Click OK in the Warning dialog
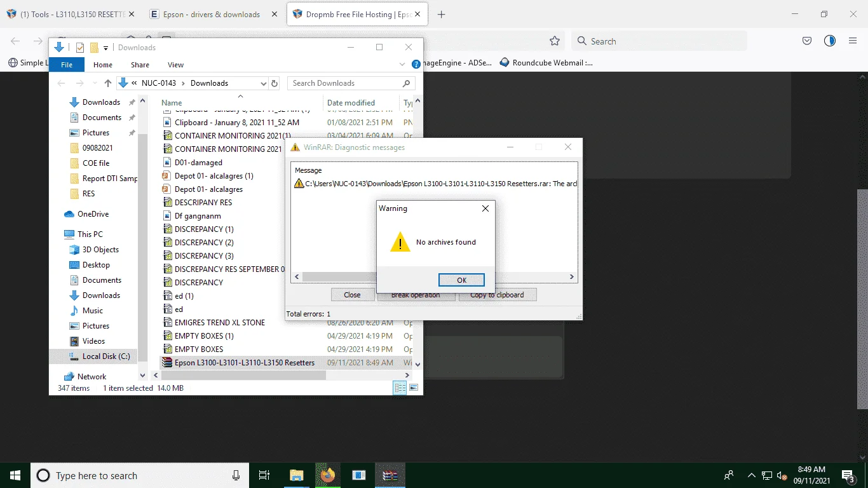Screen dimensions: 868x488 coord(462,280)
